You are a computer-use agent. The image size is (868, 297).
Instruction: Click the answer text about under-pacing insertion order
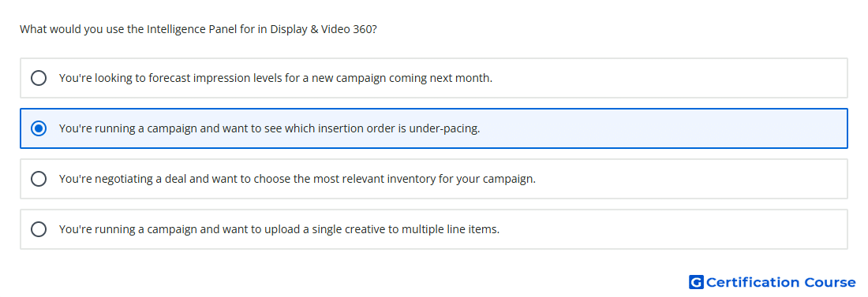[270, 128]
